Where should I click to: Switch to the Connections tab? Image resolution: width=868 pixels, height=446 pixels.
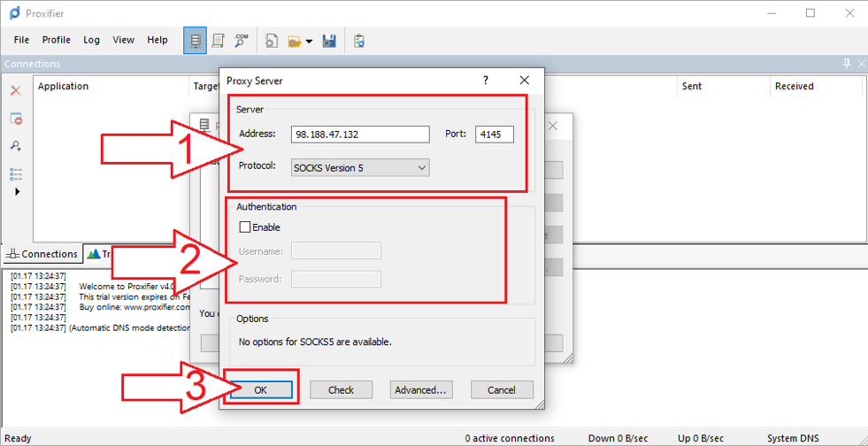pos(42,254)
